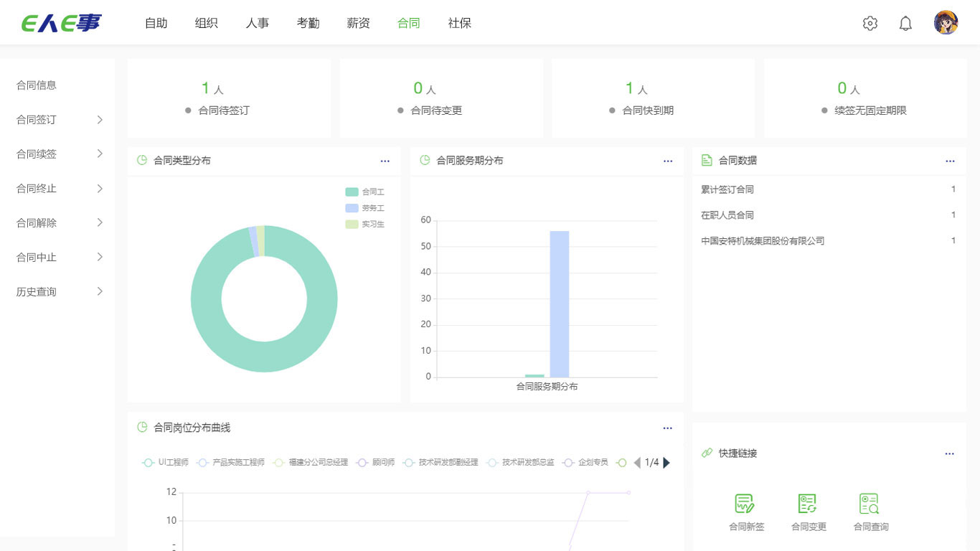Go to the next legend page
Viewport: 980px width, 551px height.
tap(666, 463)
